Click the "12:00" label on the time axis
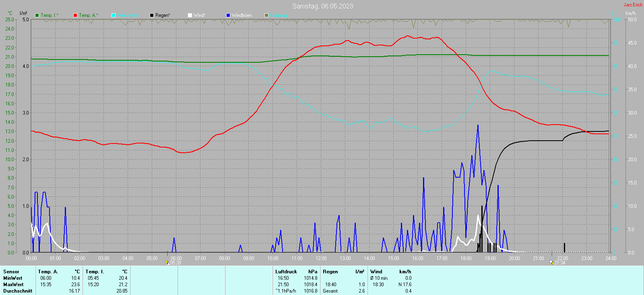Viewport: 644px width, 295px height. (x=321, y=258)
